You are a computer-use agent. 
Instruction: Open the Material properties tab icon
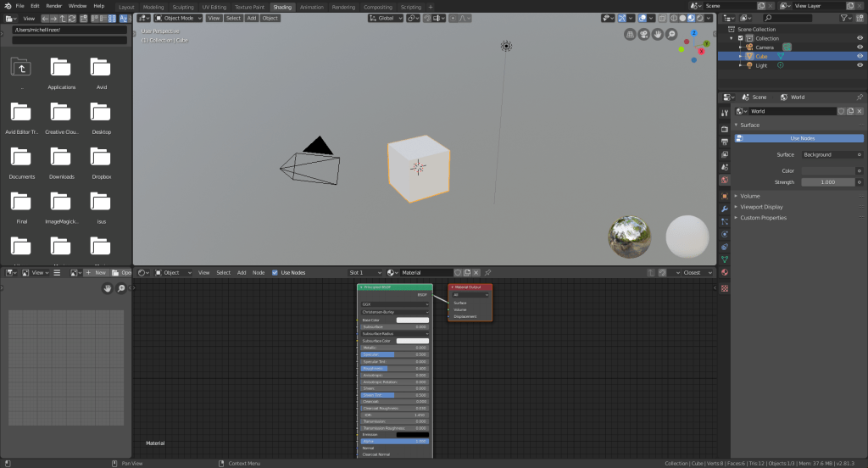point(725,272)
